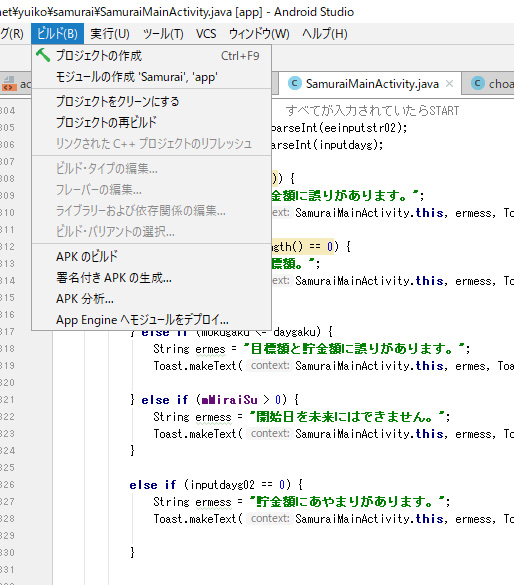This screenshot has width=514, height=585.
Task: Click the class icon on the choa tab
Action: coord(478,83)
